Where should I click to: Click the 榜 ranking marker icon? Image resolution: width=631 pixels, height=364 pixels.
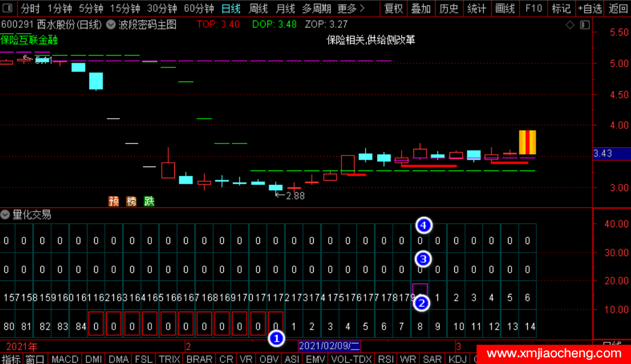click(x=132, y=201)
